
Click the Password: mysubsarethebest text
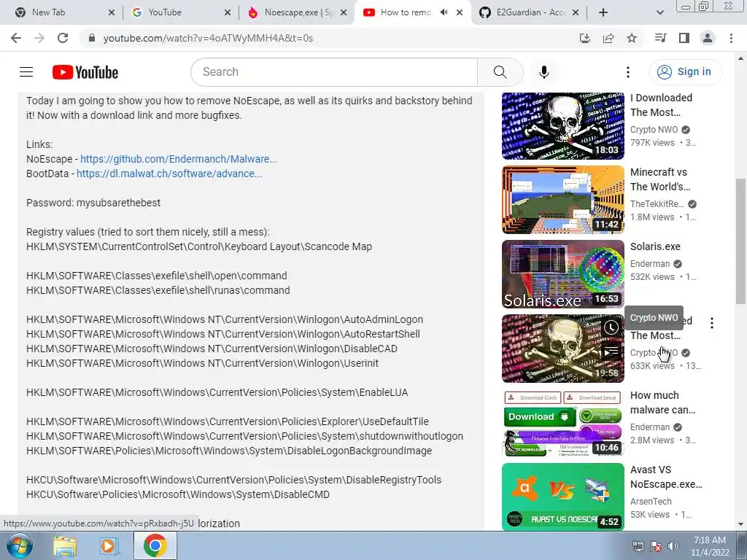tap(93, 203)
